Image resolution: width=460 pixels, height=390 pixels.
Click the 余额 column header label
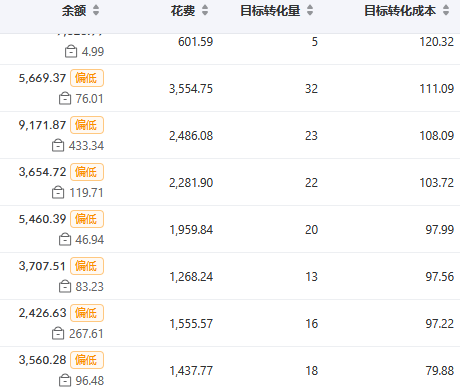coord(74,11)
